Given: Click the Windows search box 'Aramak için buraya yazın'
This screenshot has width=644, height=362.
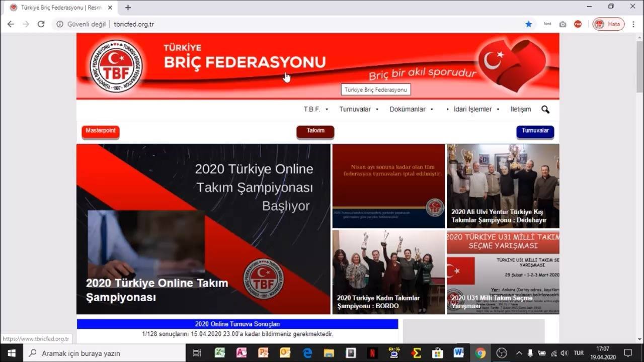Looking at the screenshot, I should pos(105,353).
